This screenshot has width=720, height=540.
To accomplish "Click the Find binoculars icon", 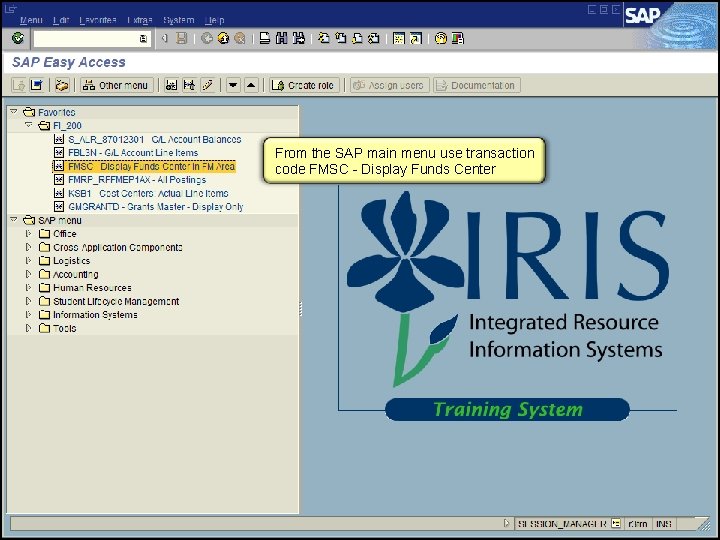I will coord(281,39).
